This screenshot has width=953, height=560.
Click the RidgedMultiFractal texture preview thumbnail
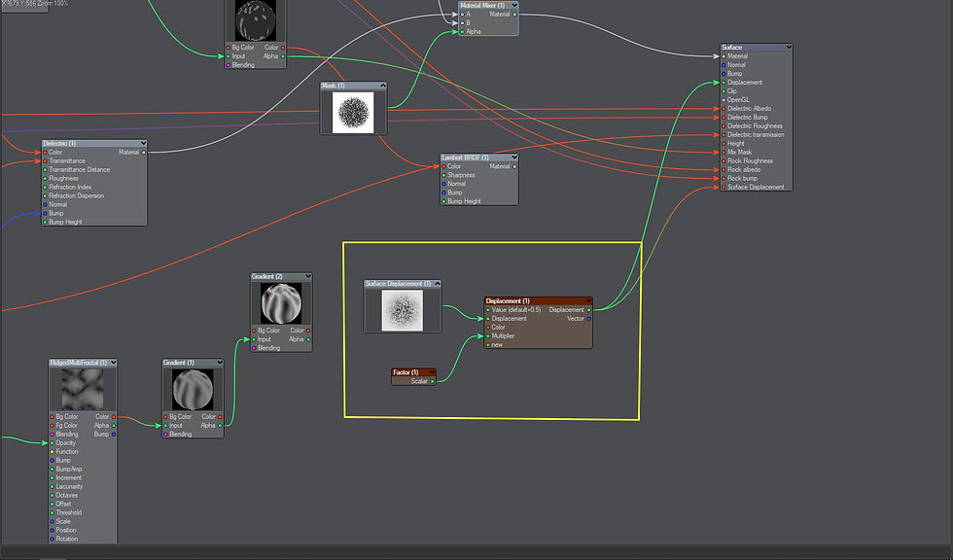click(83, 390)
